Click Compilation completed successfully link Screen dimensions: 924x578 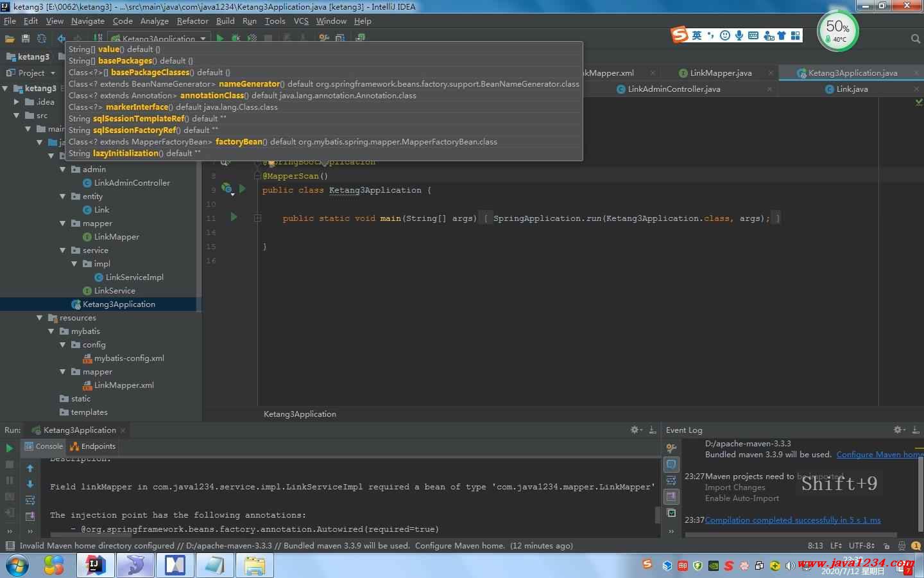point(792,520)
